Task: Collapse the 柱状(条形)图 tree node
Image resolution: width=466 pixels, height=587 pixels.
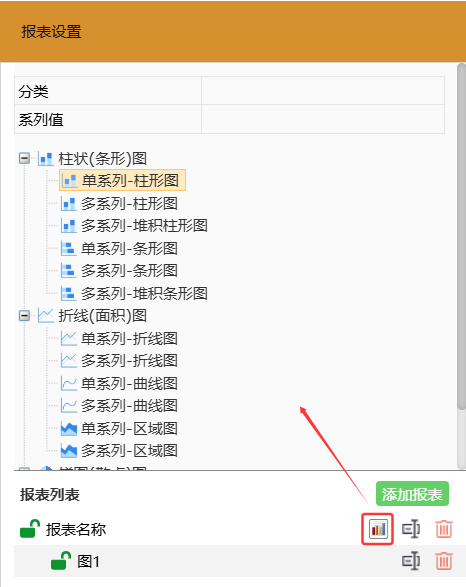Action: click(x=24, y=158)
